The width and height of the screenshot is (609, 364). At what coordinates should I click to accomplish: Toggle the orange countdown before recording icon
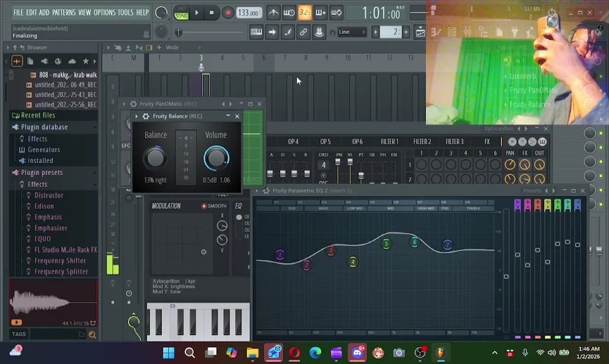click(304, 13)
